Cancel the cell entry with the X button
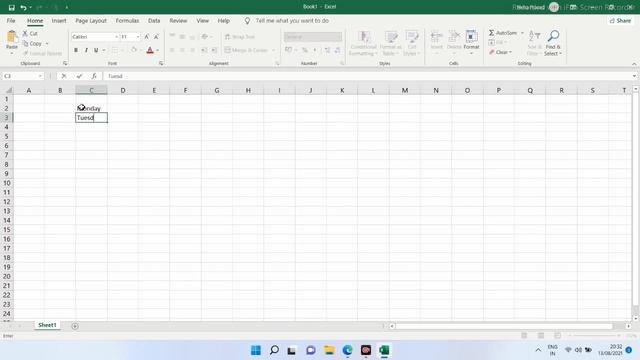Viewport: 640px width, 360px height. pos(64,76)
